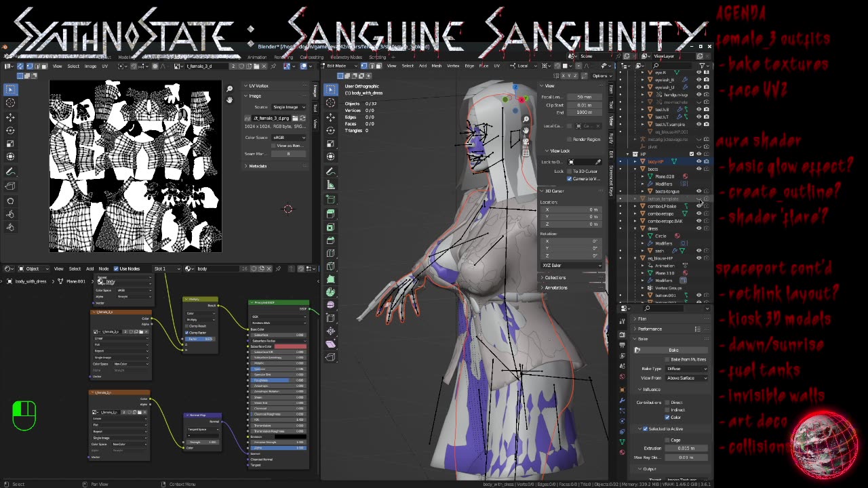
Task: Open XYZ Euler rotation mode dropdown
Action: coord(572,266)
